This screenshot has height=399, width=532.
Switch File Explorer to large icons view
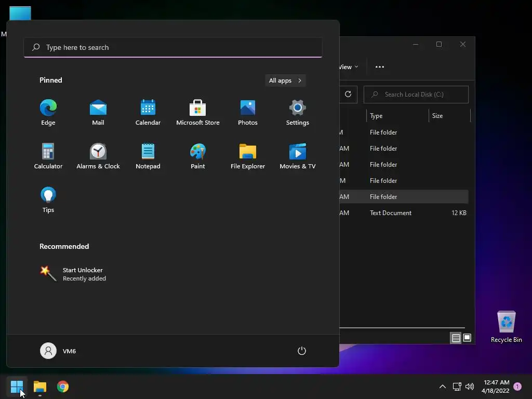[x=467, y=338]
